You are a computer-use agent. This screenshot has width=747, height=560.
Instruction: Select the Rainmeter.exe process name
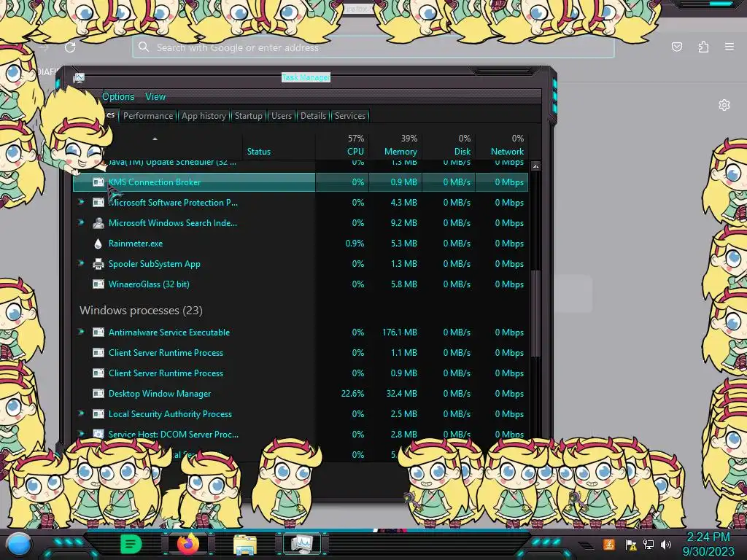[x=136, y=244]
